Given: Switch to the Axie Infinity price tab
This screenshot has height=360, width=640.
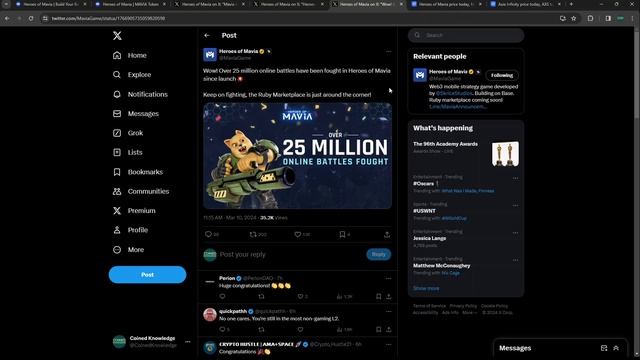Looking at the screenshot, I should point(526,4).
